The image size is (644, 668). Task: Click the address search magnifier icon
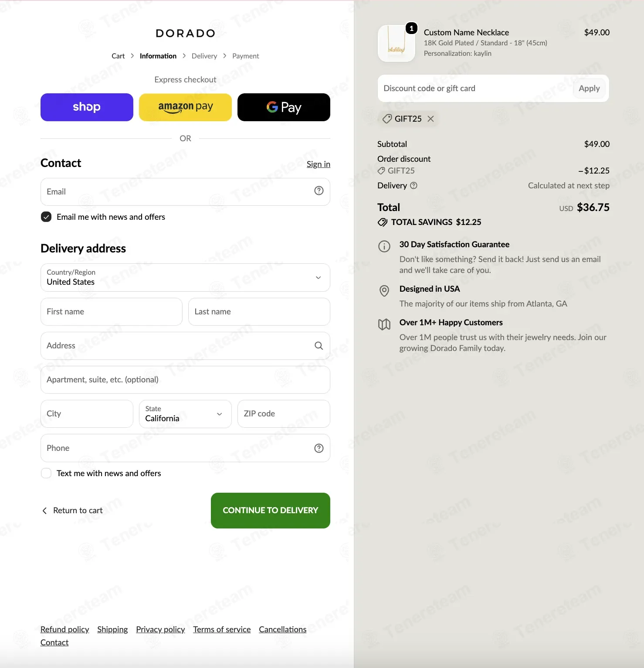click(x=319, y=346)
